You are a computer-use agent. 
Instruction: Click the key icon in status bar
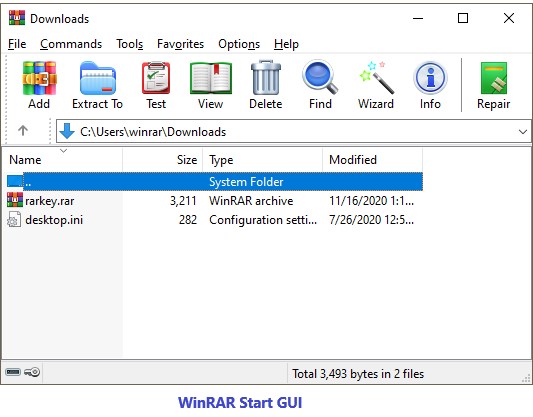[x=32, y=372]
